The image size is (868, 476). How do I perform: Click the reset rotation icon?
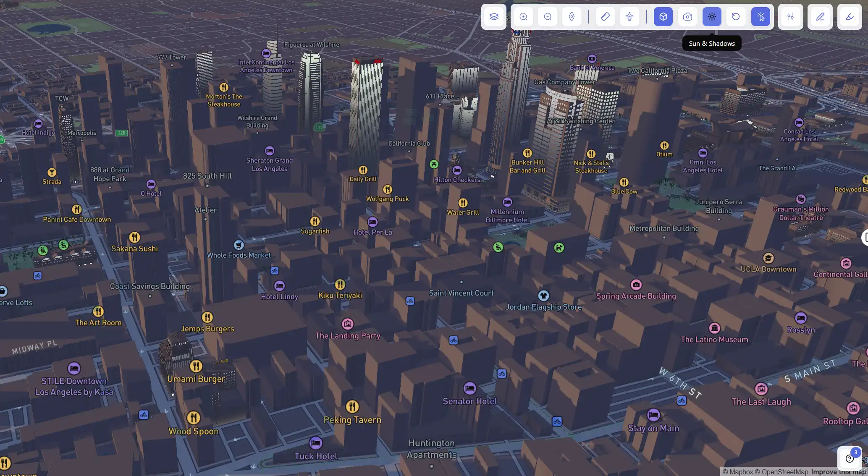click(x=736, y=17)
